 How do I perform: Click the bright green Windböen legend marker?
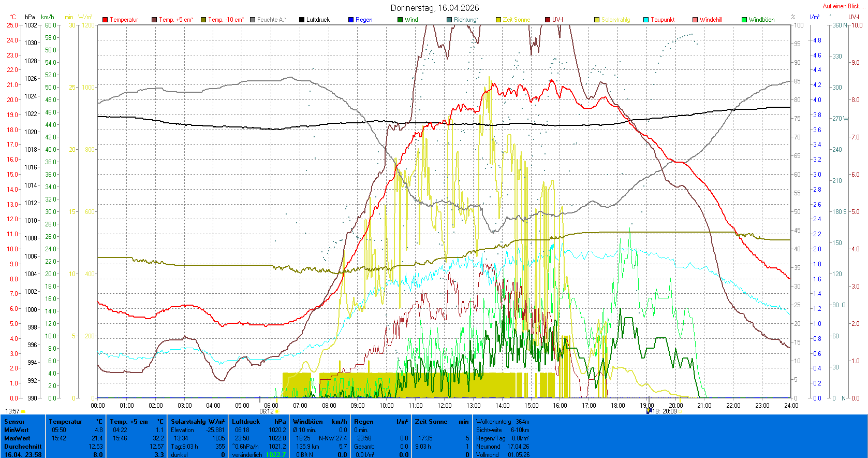coord(744,20)
